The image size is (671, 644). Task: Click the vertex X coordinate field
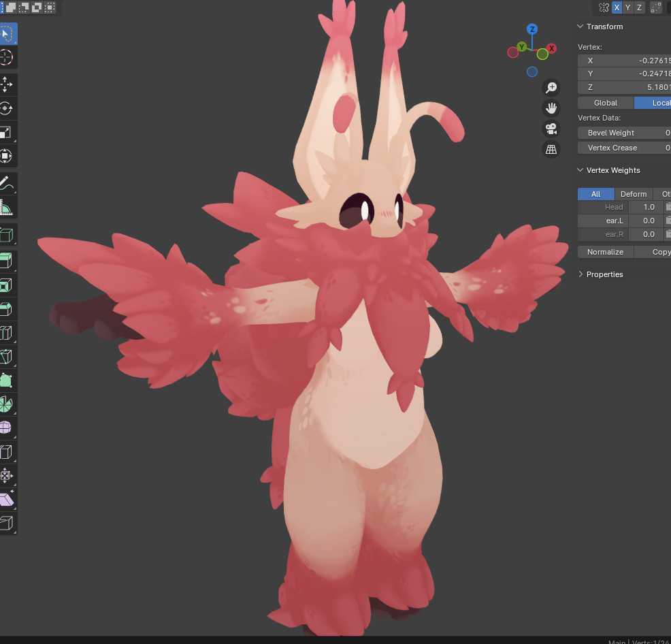624,61
